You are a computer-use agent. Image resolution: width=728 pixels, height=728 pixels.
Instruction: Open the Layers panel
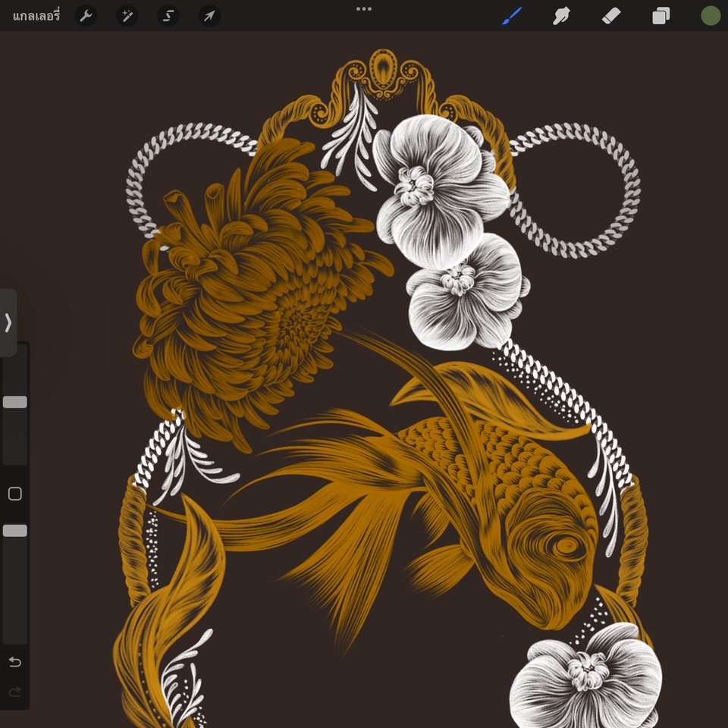[661, 16]
